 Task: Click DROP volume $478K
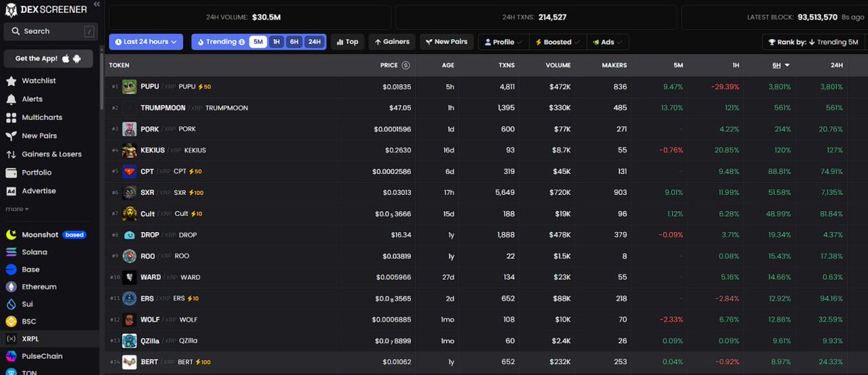[x=560, y=235]
